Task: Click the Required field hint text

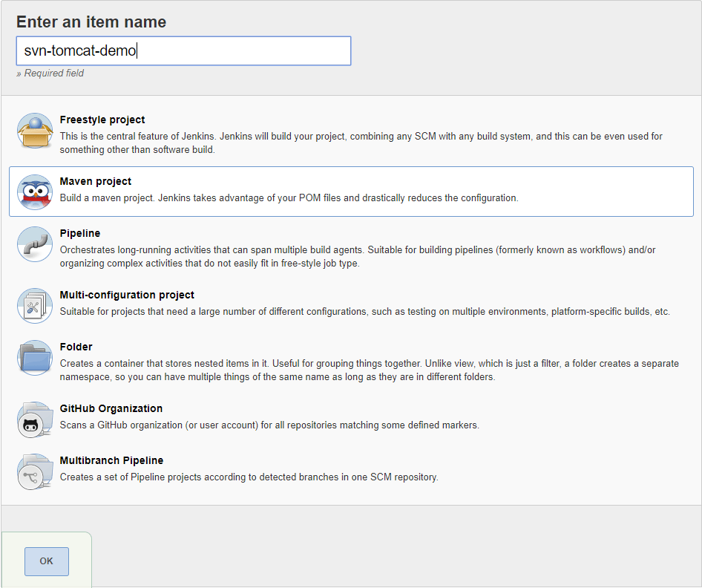Action: pos(50,73)
